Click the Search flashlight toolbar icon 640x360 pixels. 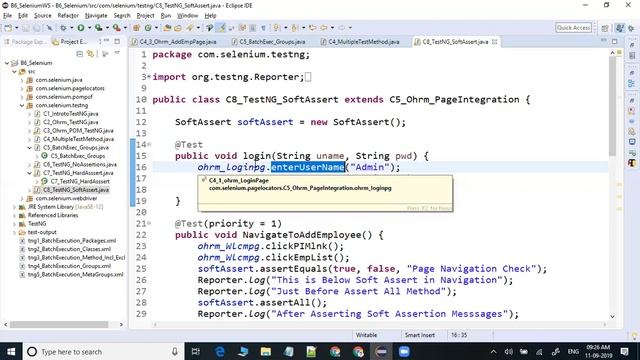click(x=190, y=28)
